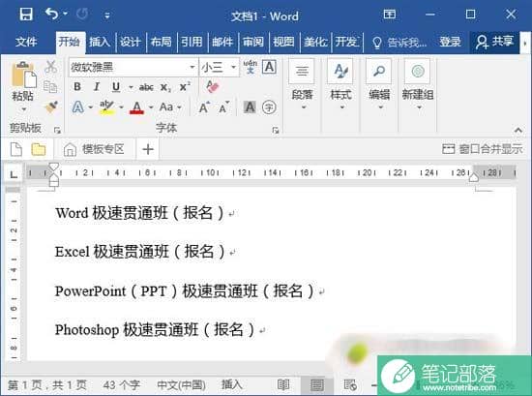Switch to the 设计 tab

pos(131,42)
